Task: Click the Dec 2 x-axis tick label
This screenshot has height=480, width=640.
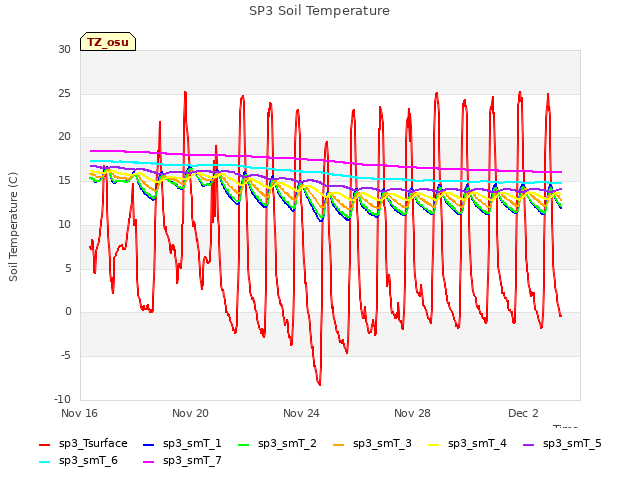Action: pyautogui.click(x=523, y=413)
